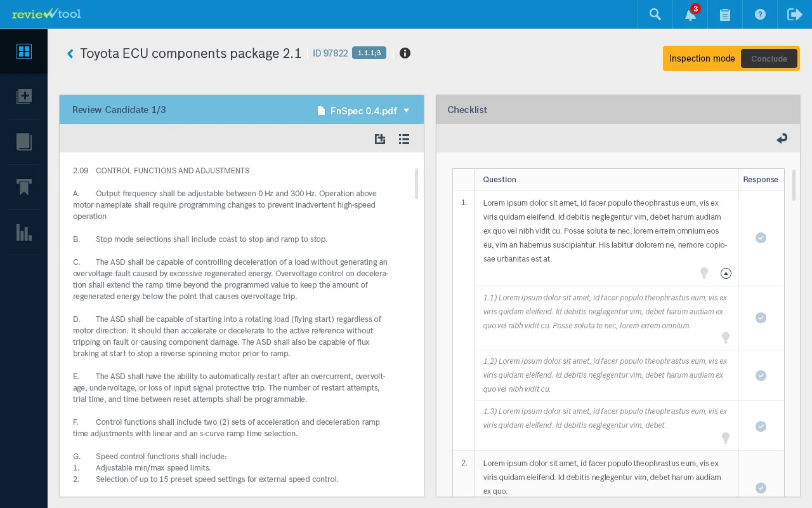Click the Question column header

tap(499, 179)
